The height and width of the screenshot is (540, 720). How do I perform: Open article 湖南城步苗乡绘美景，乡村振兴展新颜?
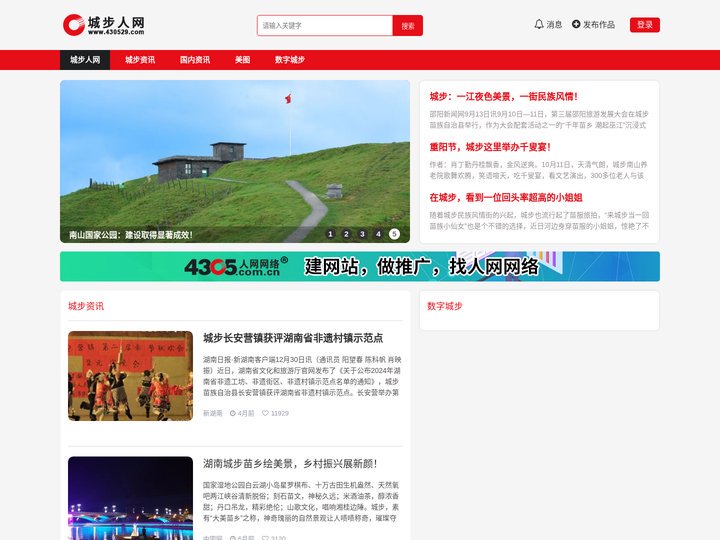290,464
